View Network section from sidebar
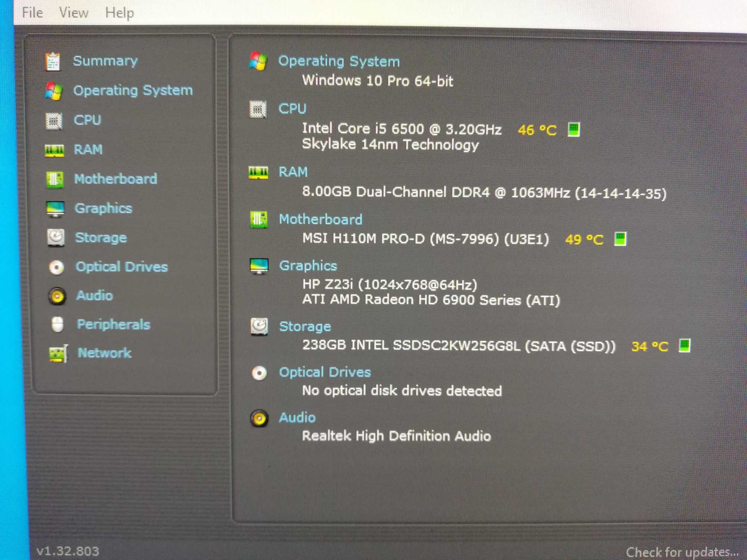Screen dimensions: 747x560 coord(105,353)
